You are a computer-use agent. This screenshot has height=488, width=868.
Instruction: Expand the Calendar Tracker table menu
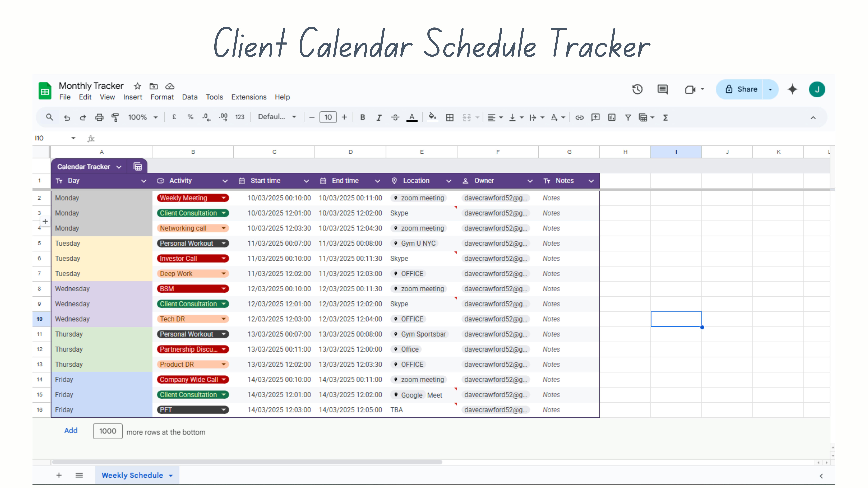(x=119, y=167)
